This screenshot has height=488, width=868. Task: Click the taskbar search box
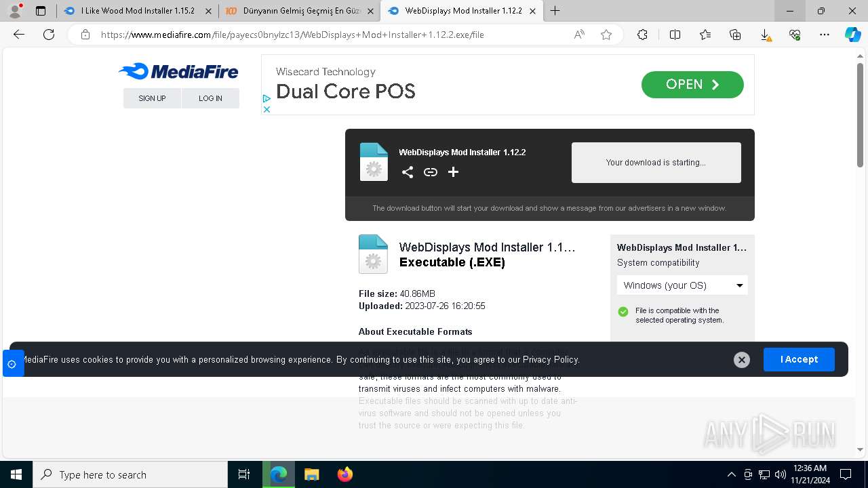click(130, 474)
